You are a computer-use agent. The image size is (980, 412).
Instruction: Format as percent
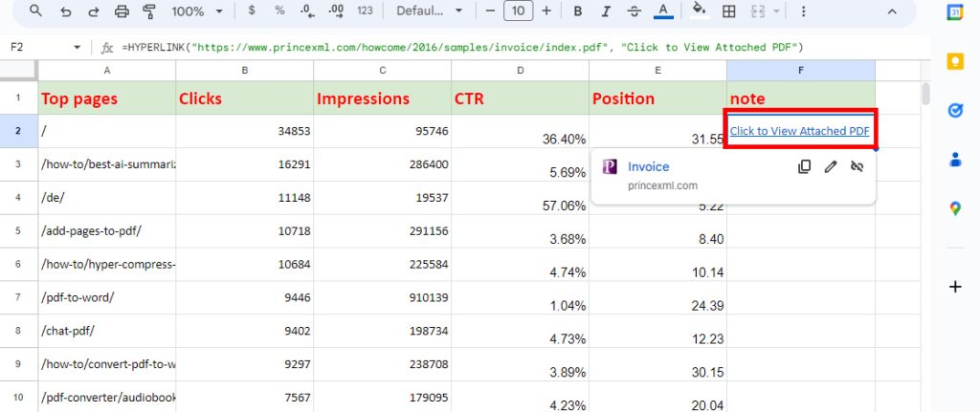coord(279,11)
